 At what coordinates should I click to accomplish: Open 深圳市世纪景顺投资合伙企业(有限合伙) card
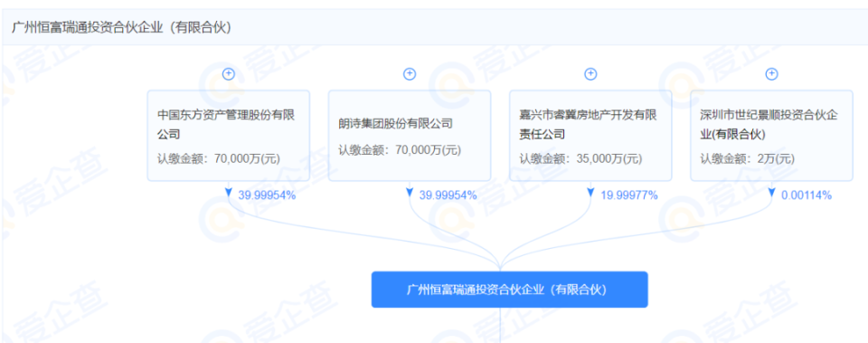click(x=771, y=136)
